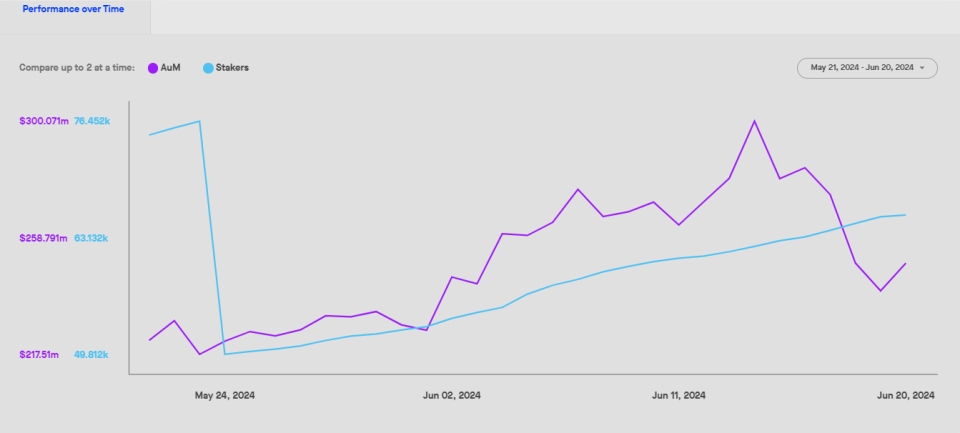The image size is (960, 433).
Task: Click the Jun 20, 2024 axis label
Action: pyautogui.click(x=906, y=396)
